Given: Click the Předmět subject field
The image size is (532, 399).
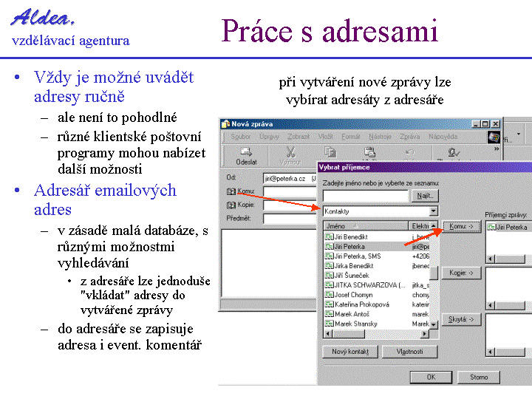Looking at the screenshot, I should (290, 219).
